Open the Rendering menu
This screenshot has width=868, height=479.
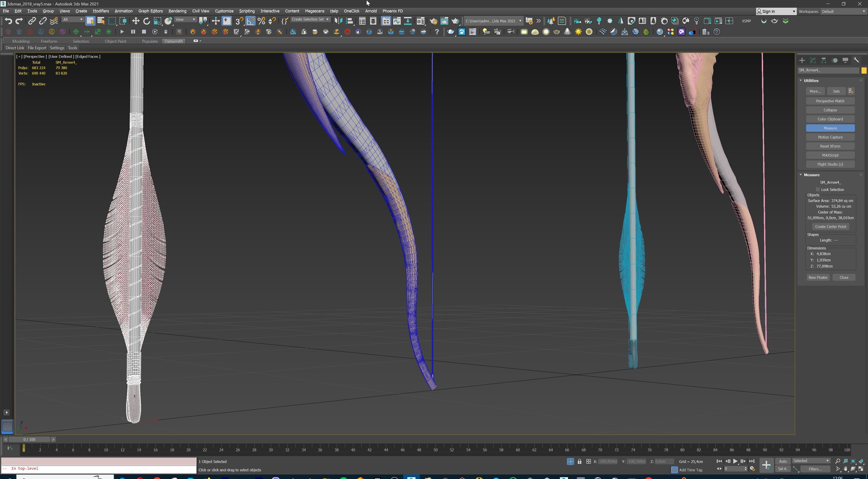pos(177,11)
